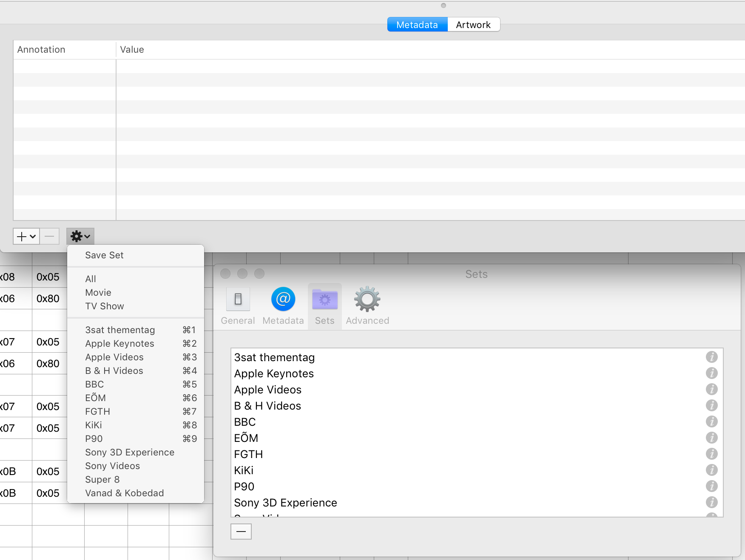
Task: Choose 3sat thementag from the menu
Action: (x=136, y=330)
